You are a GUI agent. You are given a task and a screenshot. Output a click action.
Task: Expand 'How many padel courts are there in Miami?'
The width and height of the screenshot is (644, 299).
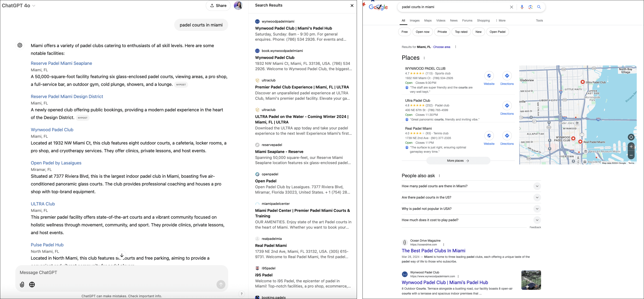point(471,186)
